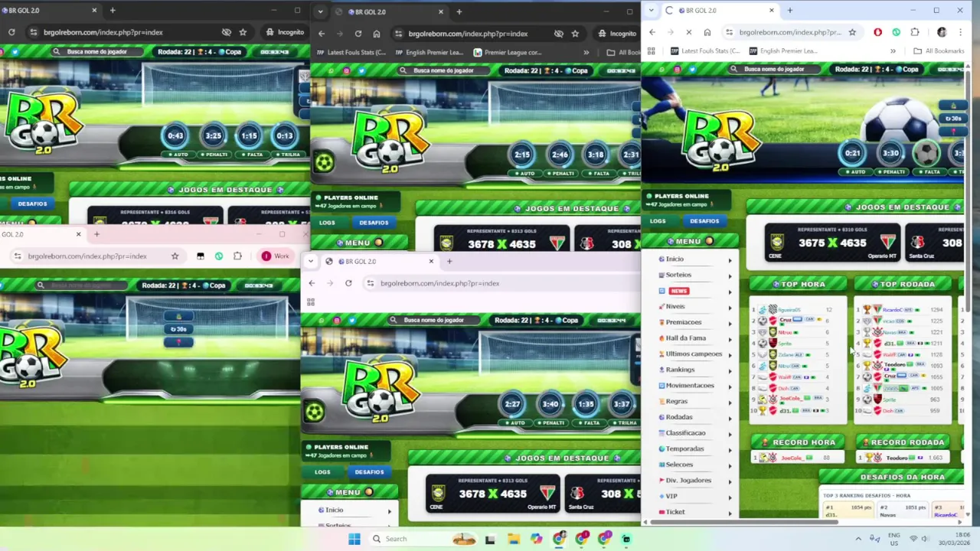The image size is (980, 551).
Task: Toggle AUTO in the right window
Action: [855, 171]
